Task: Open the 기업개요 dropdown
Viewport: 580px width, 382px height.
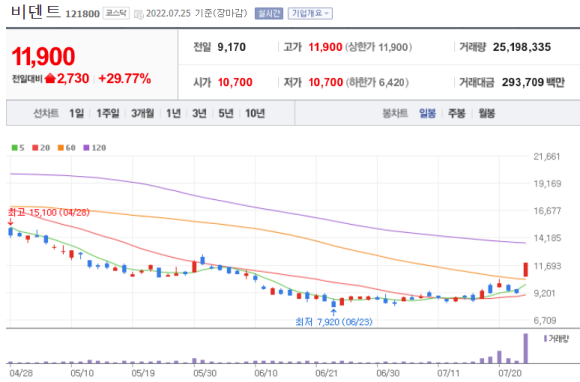Action: click(310, 14)
